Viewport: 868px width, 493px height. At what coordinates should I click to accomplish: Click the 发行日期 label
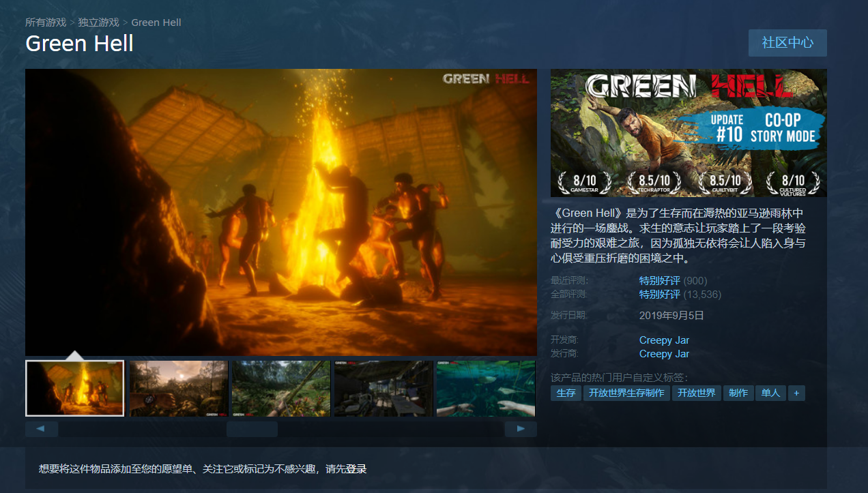click(x=569, y=316)
